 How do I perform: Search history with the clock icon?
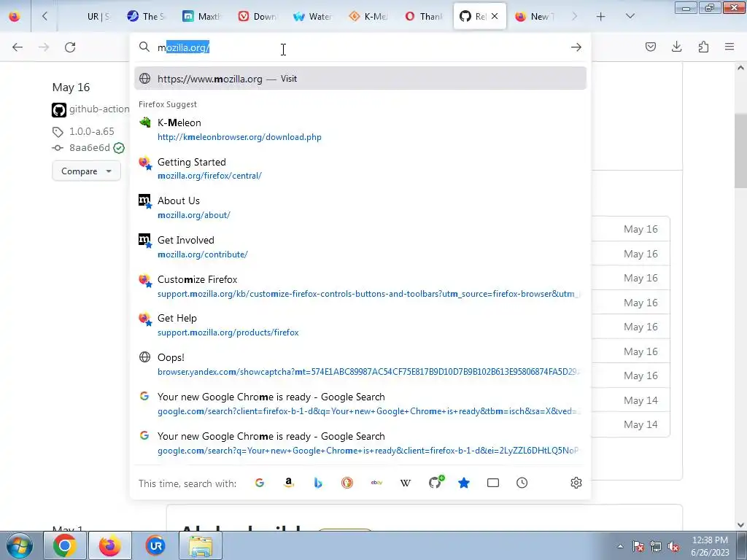coord(522,483)
